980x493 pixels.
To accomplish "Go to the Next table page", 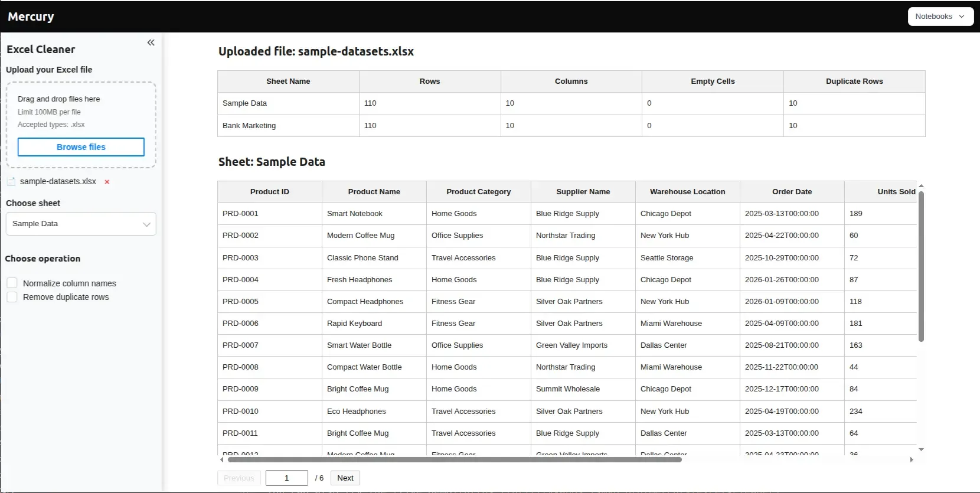I will 345,478.
